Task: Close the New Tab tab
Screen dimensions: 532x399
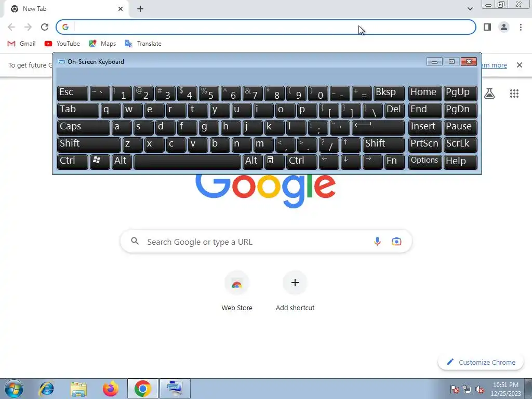Action: pyautogui.click(x=121, y=9)
